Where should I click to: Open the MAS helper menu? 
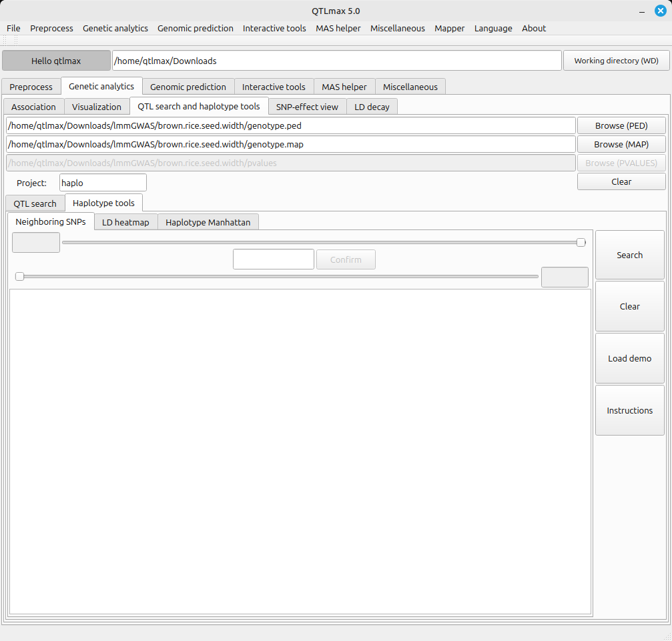coord(338,28)
